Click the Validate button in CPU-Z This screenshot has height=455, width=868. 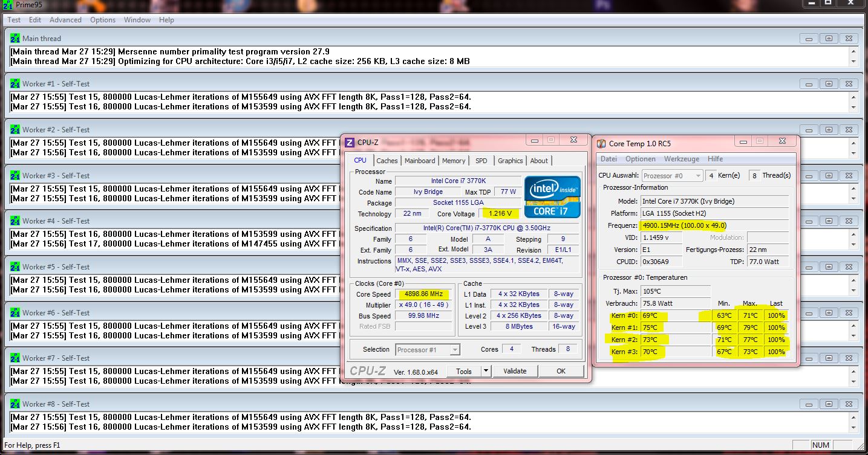click(x=515, y=371)
